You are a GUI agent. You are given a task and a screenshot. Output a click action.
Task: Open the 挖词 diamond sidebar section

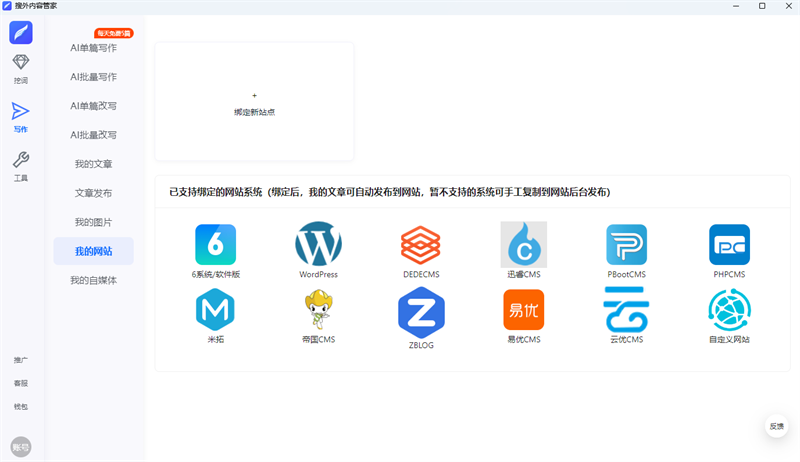point(21,69)
